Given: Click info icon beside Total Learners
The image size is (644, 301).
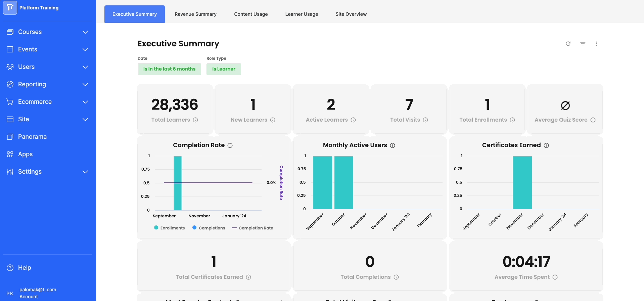Looking at the screenshot, I should (x=195, y=120).
